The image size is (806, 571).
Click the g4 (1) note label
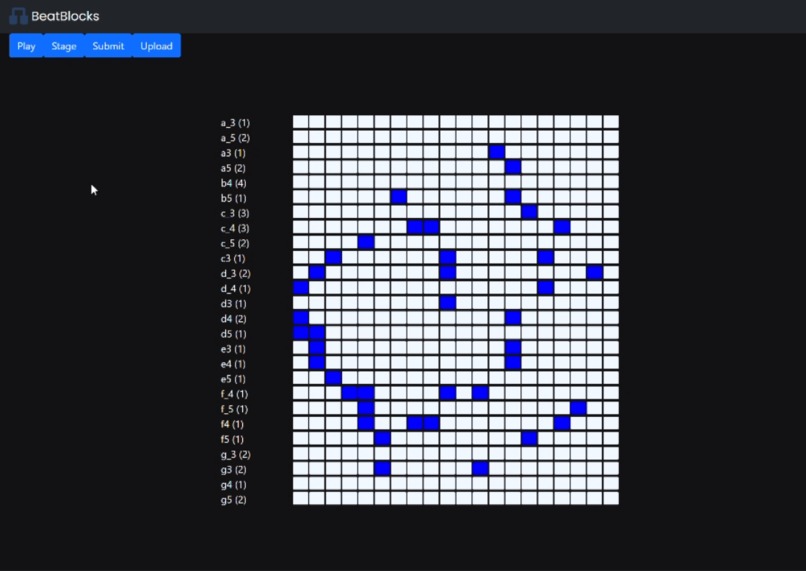(x=233, y=485)
